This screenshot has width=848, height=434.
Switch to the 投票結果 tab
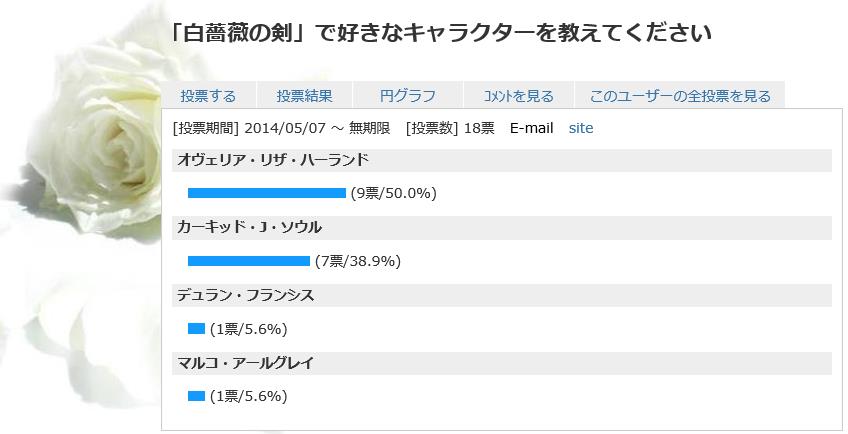[x=304, y=96]
